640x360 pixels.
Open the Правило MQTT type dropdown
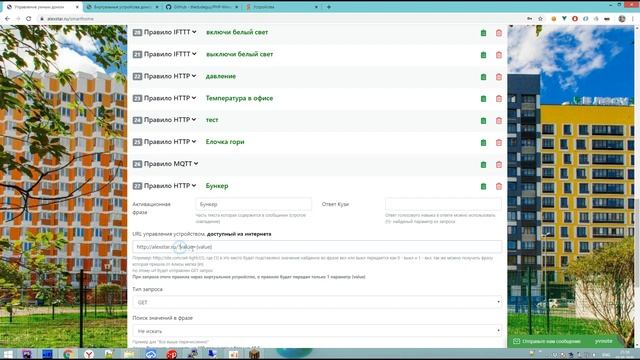pyautogui.click(x=171, y=164)
